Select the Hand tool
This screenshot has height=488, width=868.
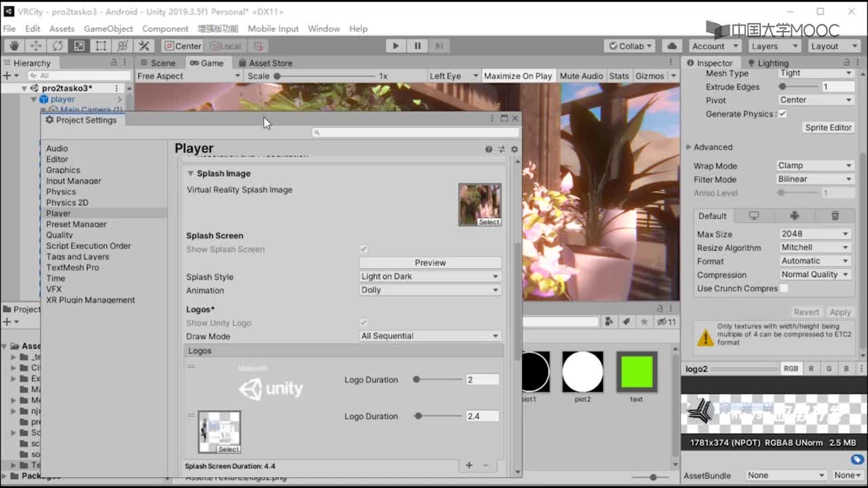(14, 45)
